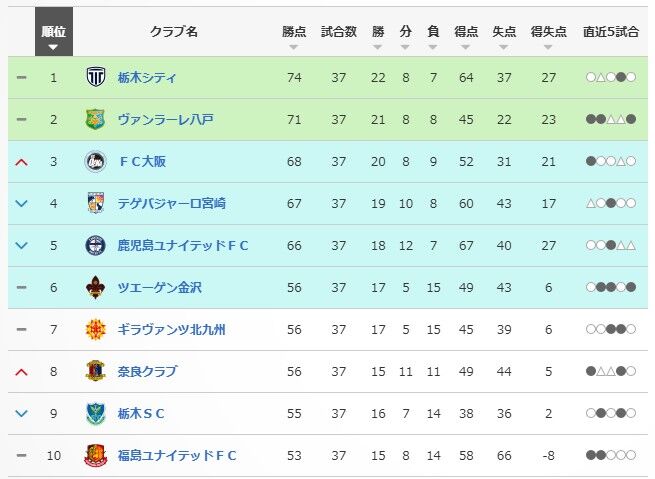Click the Fukushima United (福島ユナイテッドＦＣ) crest icon
This screenshot has height=479, width=655.
(95, 455)
